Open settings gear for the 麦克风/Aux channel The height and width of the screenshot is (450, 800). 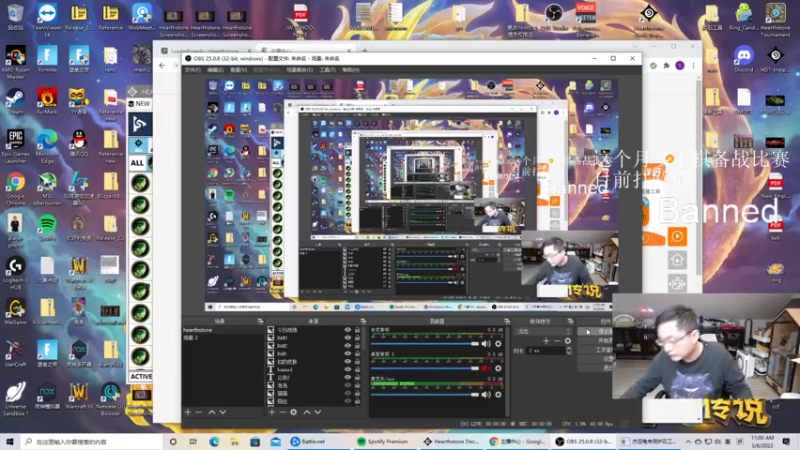coord(498,394)
